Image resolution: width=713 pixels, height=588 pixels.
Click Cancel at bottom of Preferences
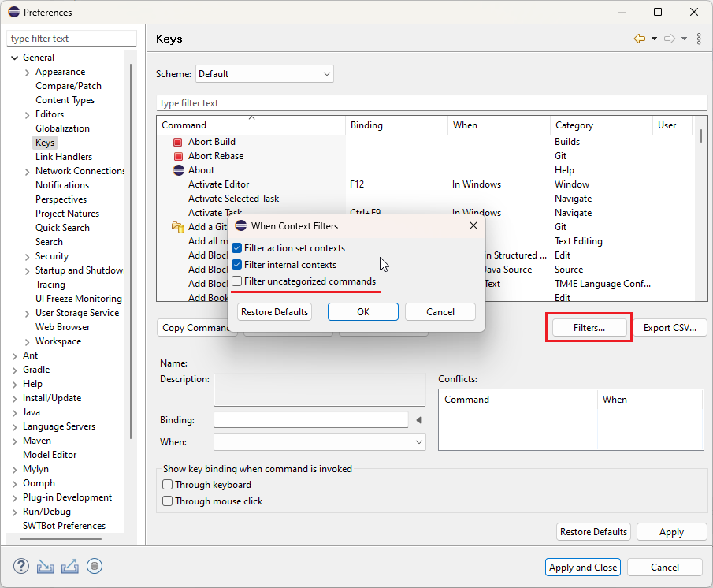(x=665, y=567)
